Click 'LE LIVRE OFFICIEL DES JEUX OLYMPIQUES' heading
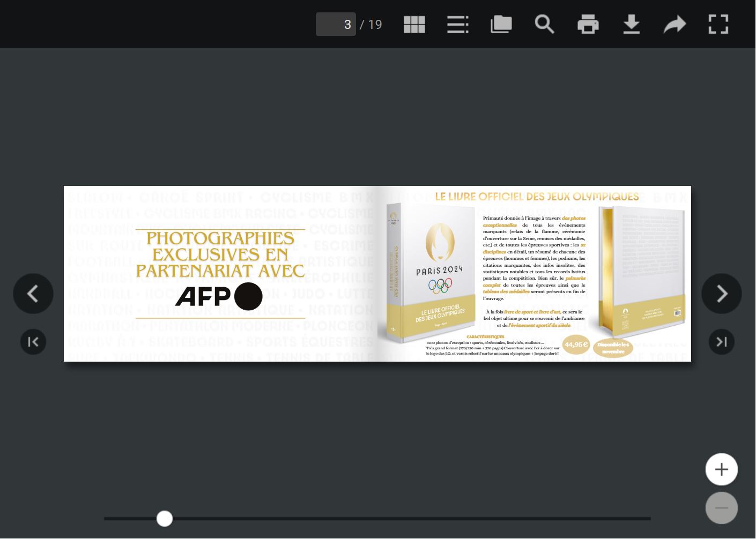The width and height of the screenshot is (756, 539). (537, 197)
